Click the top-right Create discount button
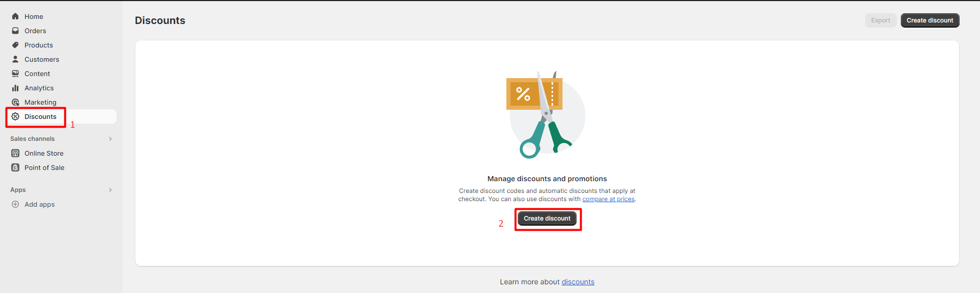 coord(930,20)
